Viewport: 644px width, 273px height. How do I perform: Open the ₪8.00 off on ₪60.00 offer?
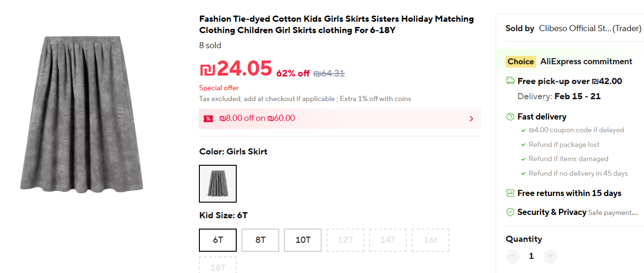257,118
